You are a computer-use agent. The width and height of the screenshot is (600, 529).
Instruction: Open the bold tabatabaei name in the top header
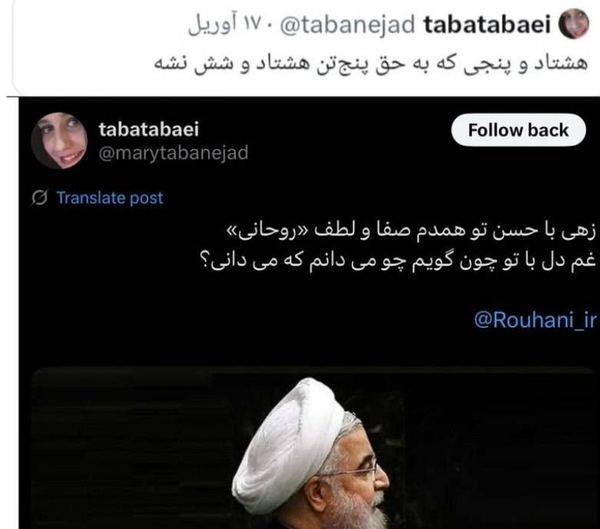click(487, 24)
